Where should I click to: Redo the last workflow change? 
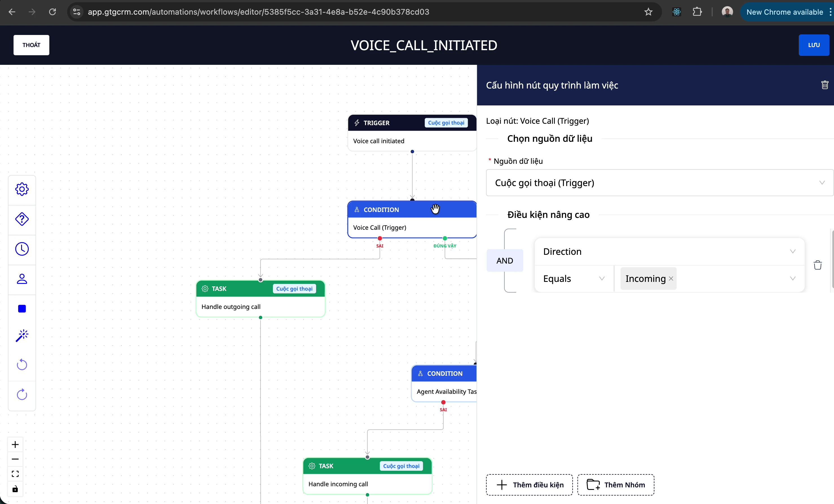pyautogui.click(x=22, y=394)
